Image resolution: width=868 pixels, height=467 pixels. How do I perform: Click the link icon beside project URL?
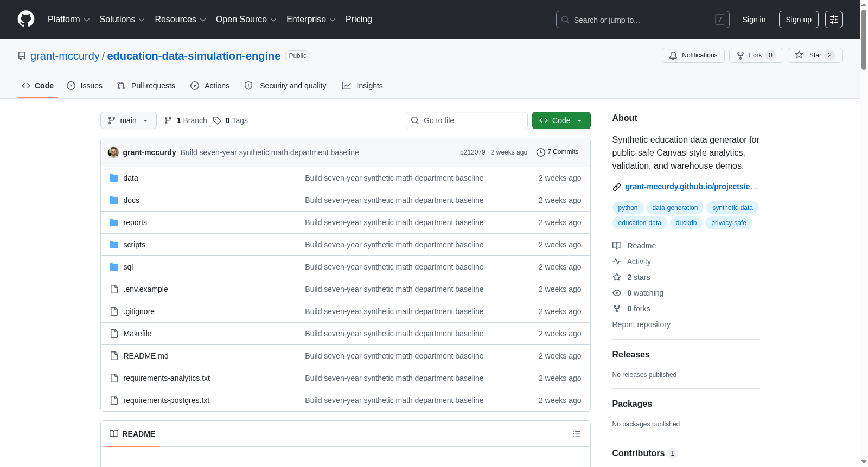tap(617, 187)
